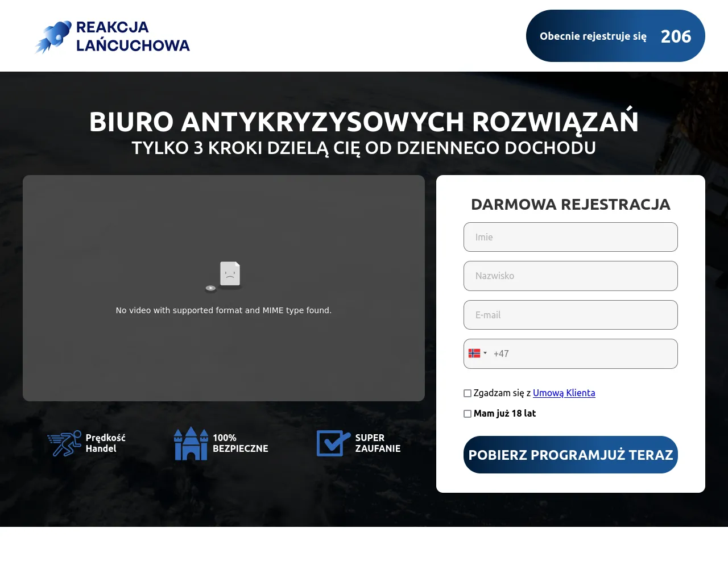728x582 pixels.
Task: Click 'TYLKO 3 KROKI DZIELĄ CIĘ' subheading
Action: coord(364,148)
